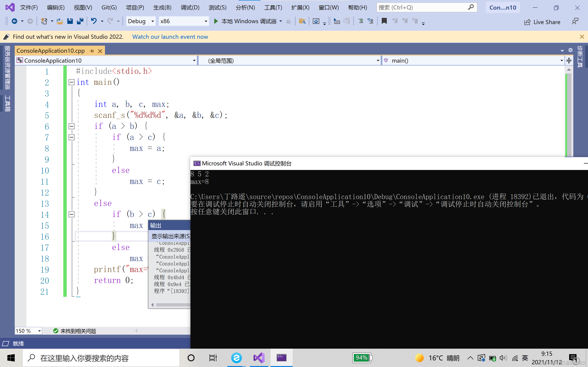Toggle line 14 else-if block collapser
Image resolution: width=588 pixels, height=367 pixels.
pyautogui.click(x=71, y=214)
